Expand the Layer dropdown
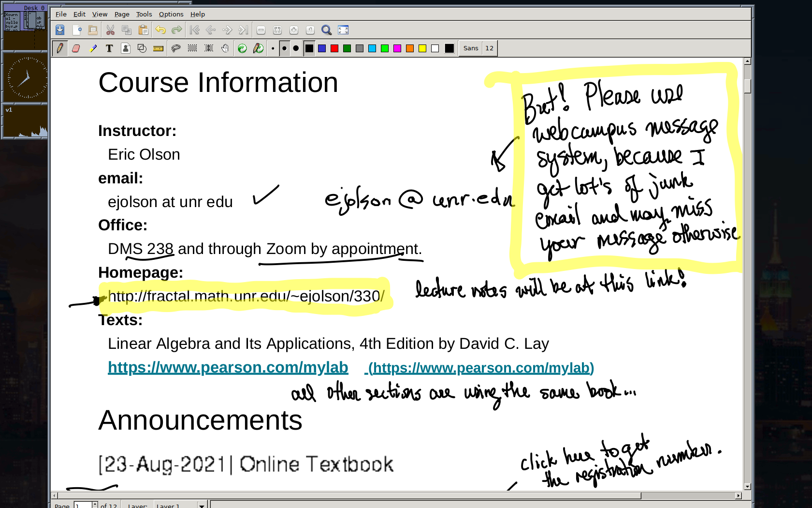812x508 pixels. point(202,506)
